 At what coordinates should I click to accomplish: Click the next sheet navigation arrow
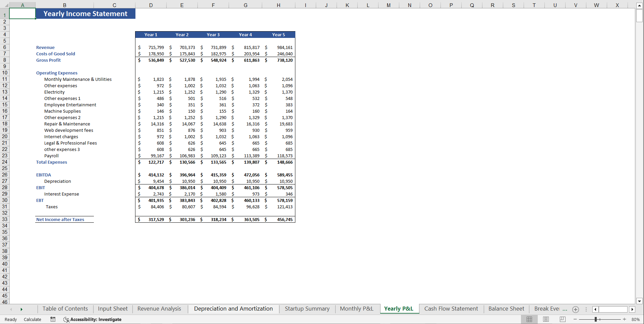[21, 309]
